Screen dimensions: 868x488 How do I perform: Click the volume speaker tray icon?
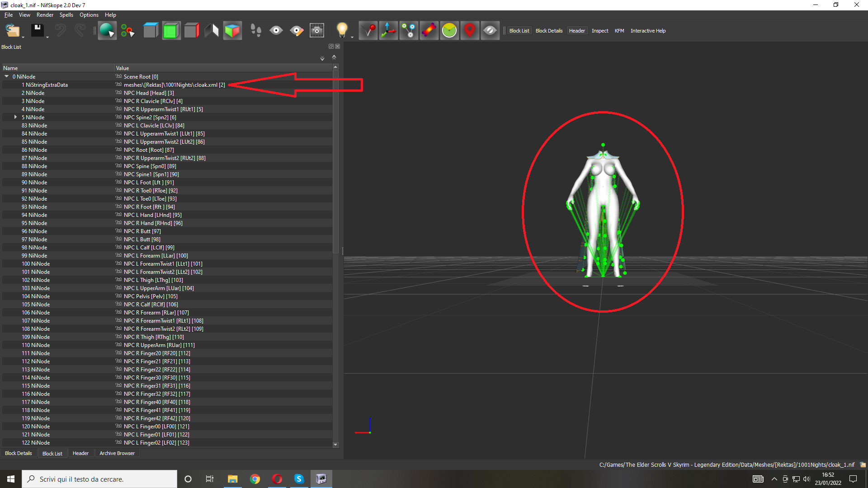[807, 479]
